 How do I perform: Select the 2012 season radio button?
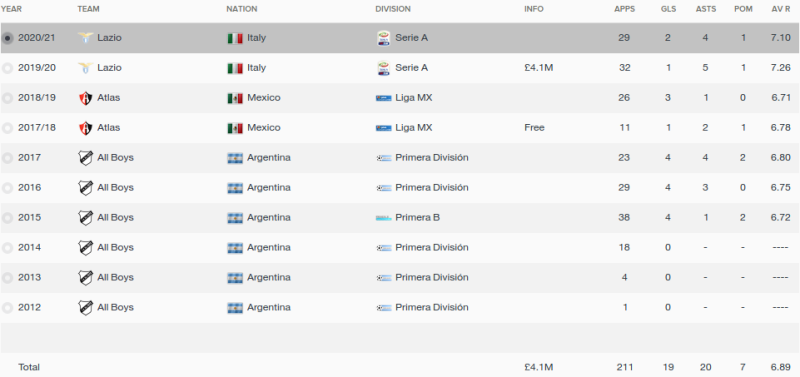click(7, 308)
